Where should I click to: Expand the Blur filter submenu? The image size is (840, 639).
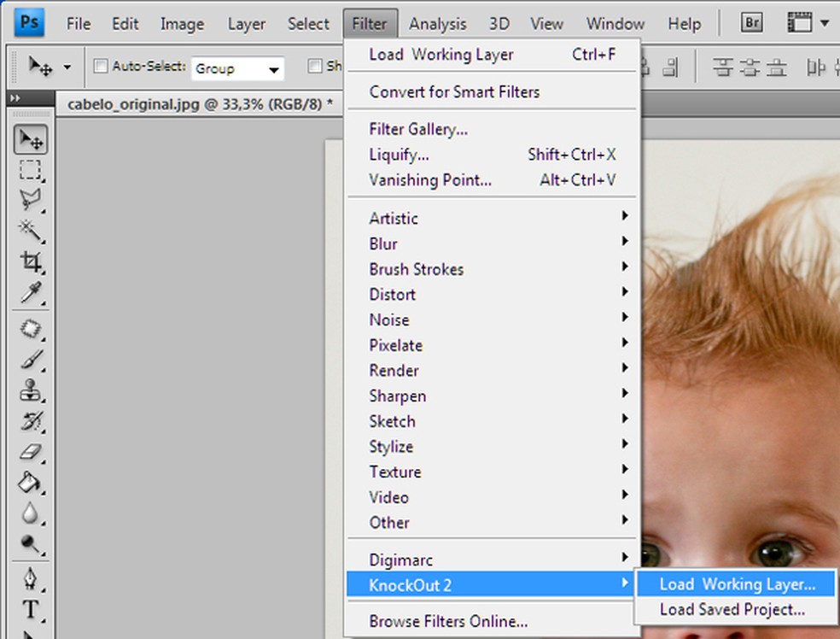[492, 244]
